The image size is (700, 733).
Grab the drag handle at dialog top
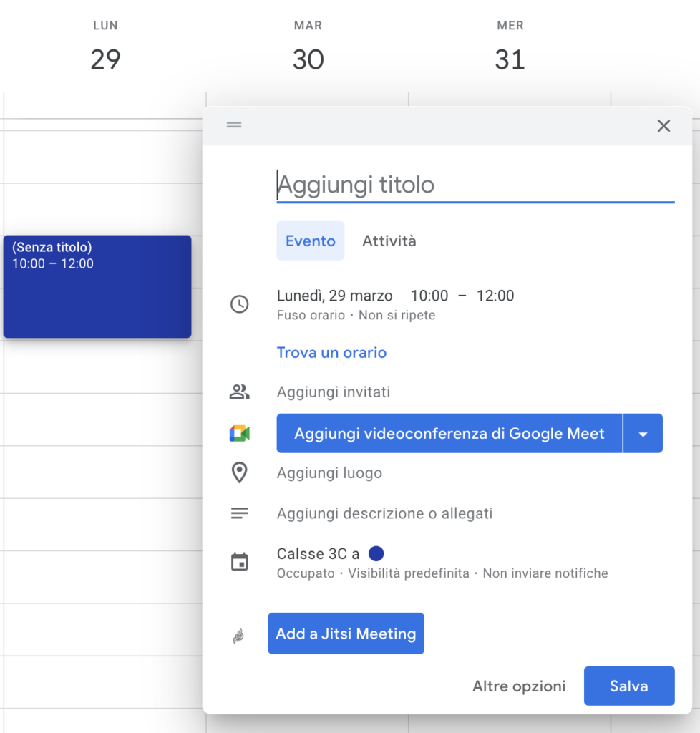(x=234, y=125)
